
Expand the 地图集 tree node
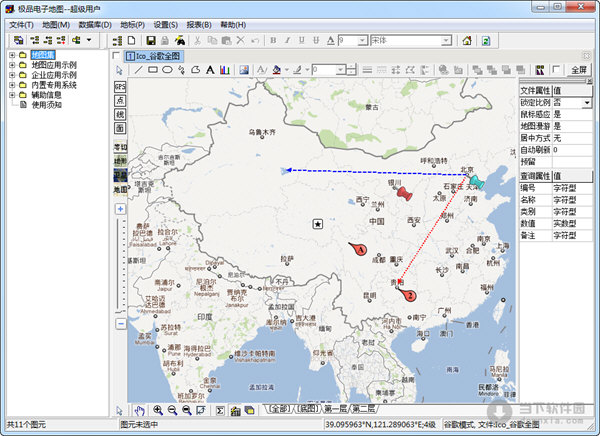point(12,55)
